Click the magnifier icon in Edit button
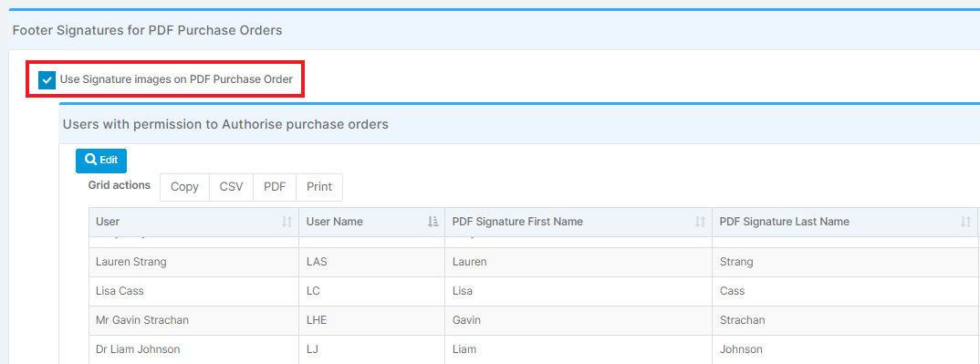 pyautogui.click(x=91, y=160)
